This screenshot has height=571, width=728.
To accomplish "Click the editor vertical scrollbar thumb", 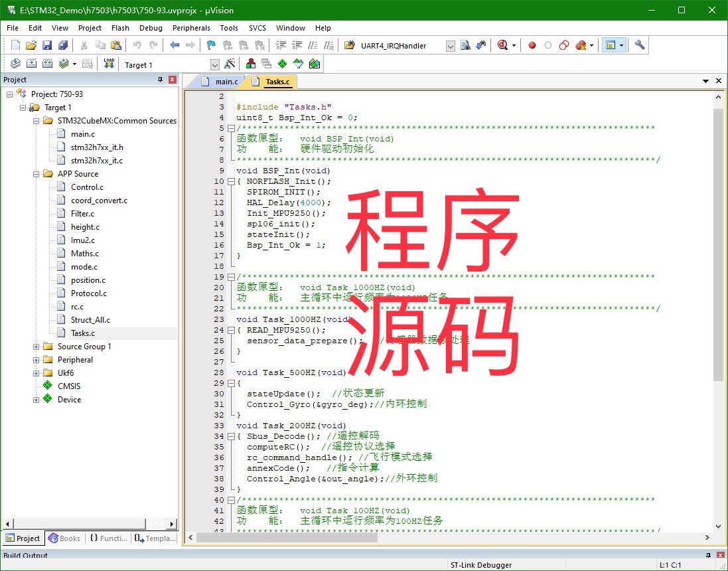I will point(718,245).
